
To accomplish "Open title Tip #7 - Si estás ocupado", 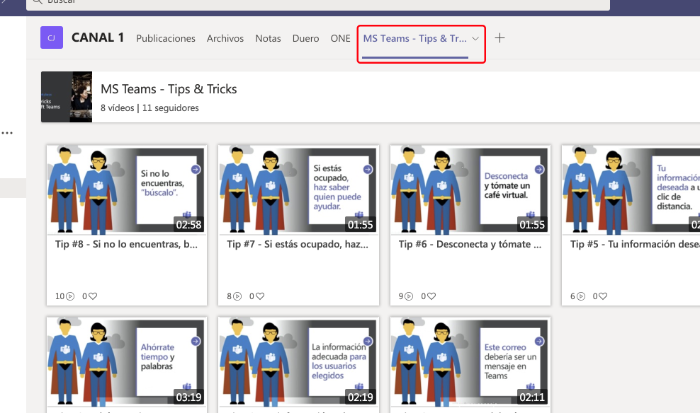I will 298,244.
